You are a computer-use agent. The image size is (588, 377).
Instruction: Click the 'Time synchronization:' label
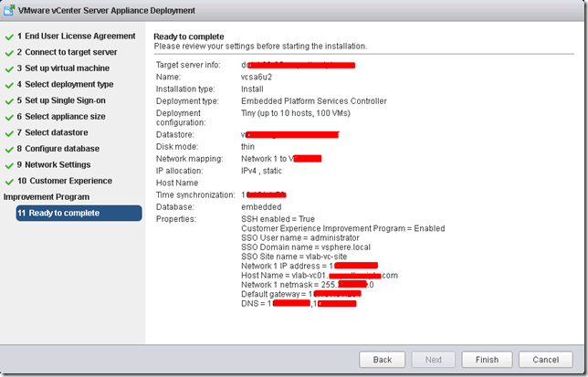coord(195,194)
